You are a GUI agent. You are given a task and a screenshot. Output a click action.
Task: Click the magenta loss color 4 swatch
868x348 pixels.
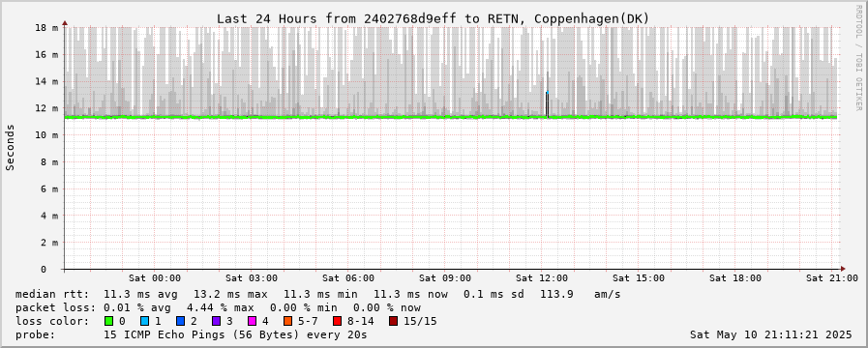pyautogui.click(x=252, y=321)
